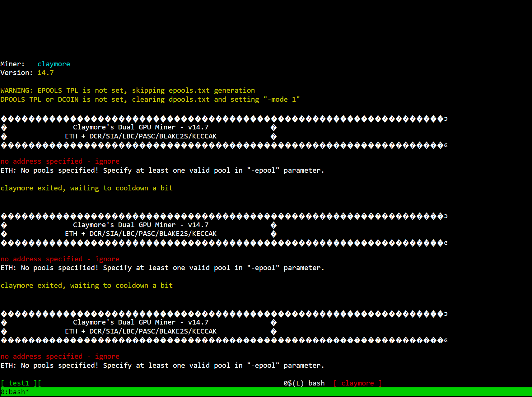Click the red [ claymore ] status label

(x=357, y=383)
